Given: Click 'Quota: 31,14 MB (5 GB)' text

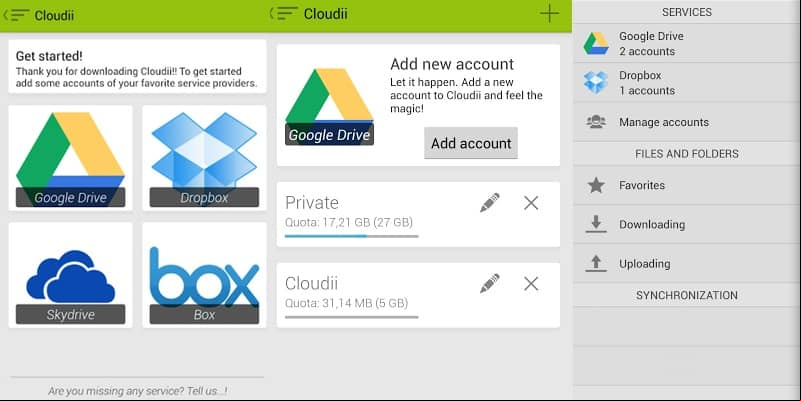Looking at the screenshot, I should pyautogui.click(x=346, y=303).
